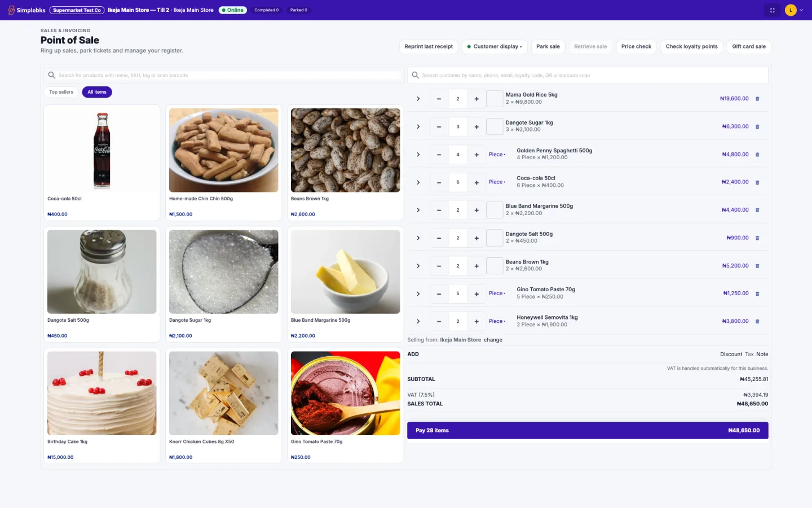The width and height of the screenshot is (812, 508).
Task: Expand the Golden Penny Spaghetti 500g line
Action: coord(418,155)
